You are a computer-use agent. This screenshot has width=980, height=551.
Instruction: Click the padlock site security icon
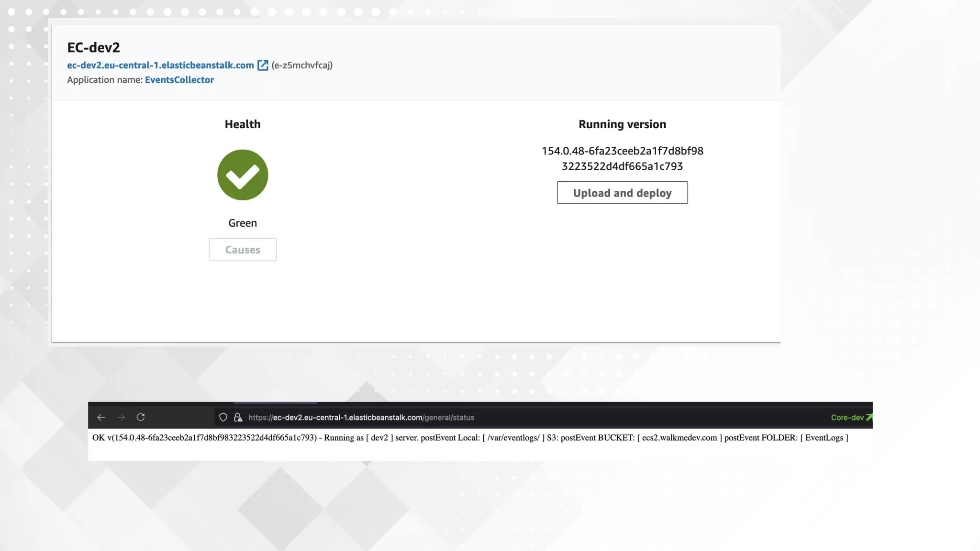click(x=238, y=418)
